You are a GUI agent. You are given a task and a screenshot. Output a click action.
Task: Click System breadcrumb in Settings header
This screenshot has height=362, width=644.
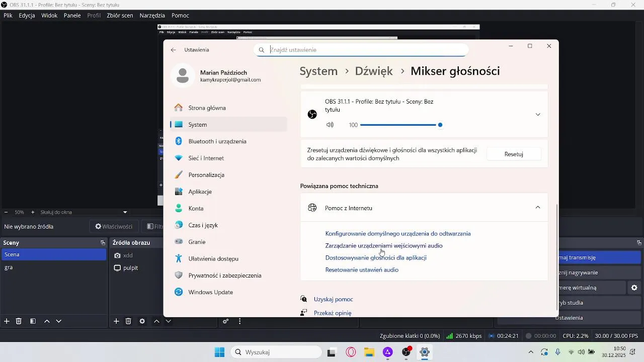click(318, 71)
